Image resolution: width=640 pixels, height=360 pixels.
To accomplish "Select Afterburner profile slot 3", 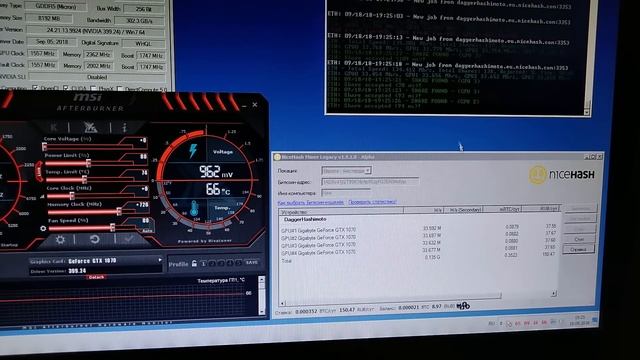I will click(221, 263).
